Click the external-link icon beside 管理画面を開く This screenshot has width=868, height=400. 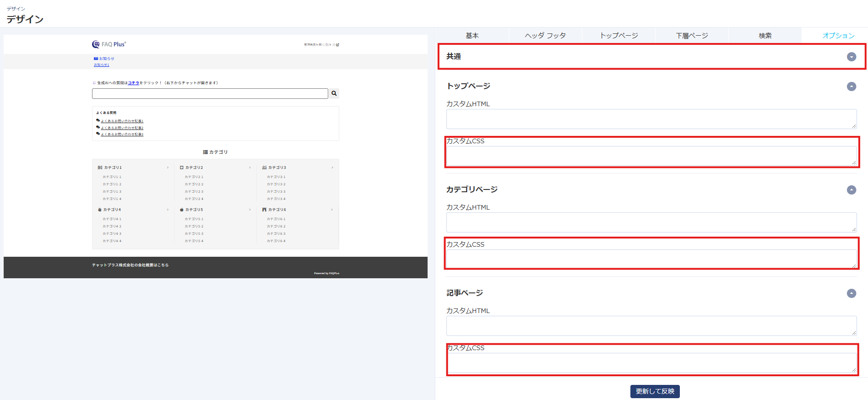(x=338, y=45)
